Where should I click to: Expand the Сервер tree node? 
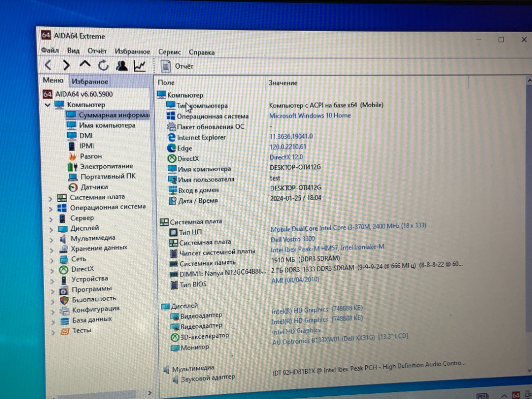click(x=51, y=219)
